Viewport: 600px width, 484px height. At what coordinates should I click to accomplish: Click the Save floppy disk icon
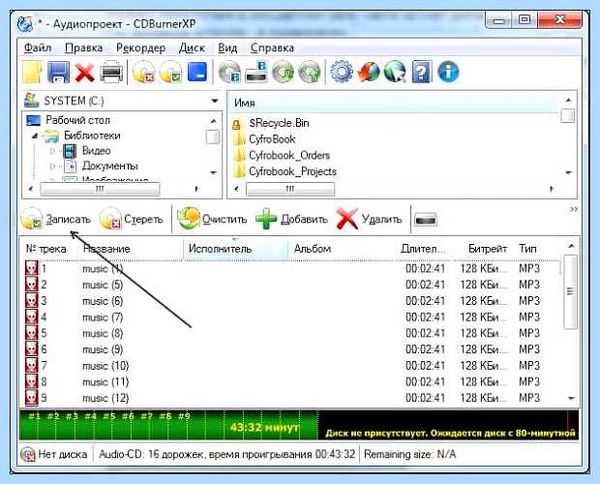(58, 72)
